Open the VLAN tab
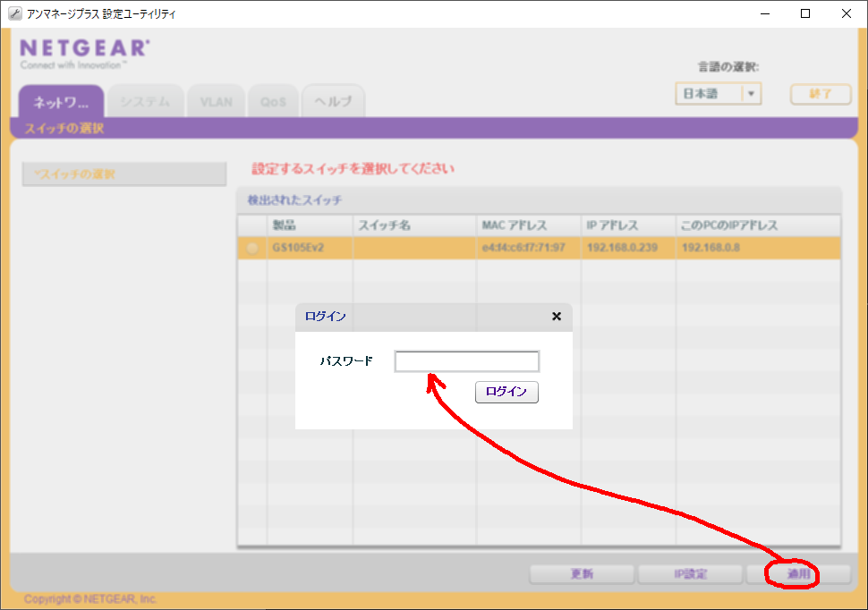 point(216,102)
